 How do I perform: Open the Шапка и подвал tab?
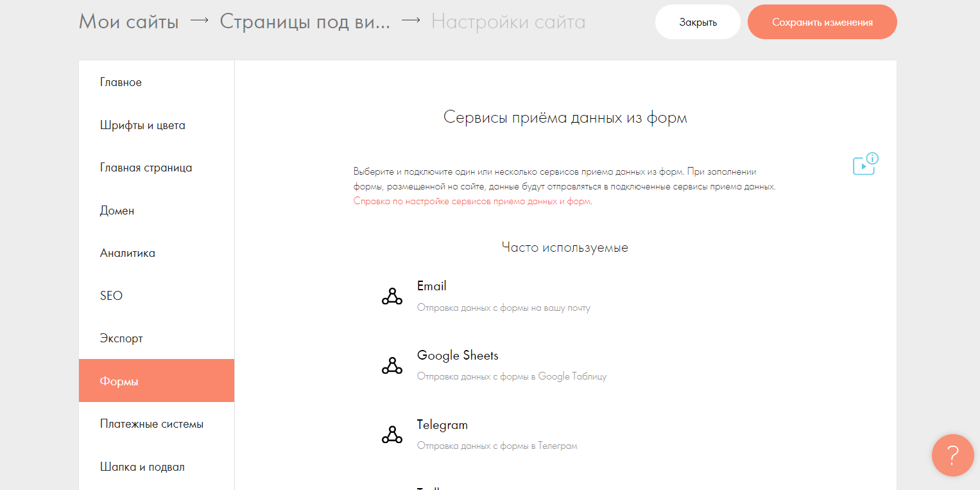(x=157, y=467)
